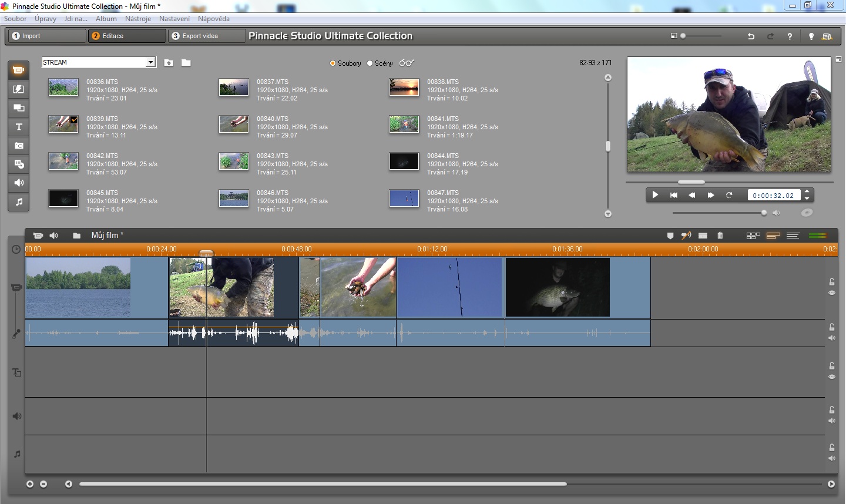Open the Soubor menu

pyautogui.click(x=15, y=19)
